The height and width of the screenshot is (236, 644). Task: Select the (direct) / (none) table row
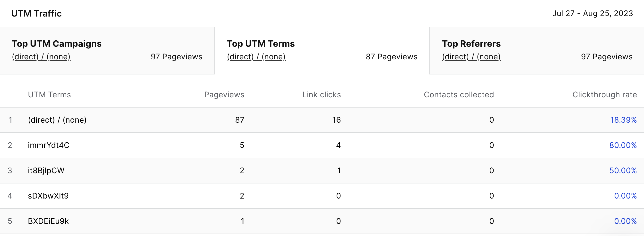pos(322,120)
